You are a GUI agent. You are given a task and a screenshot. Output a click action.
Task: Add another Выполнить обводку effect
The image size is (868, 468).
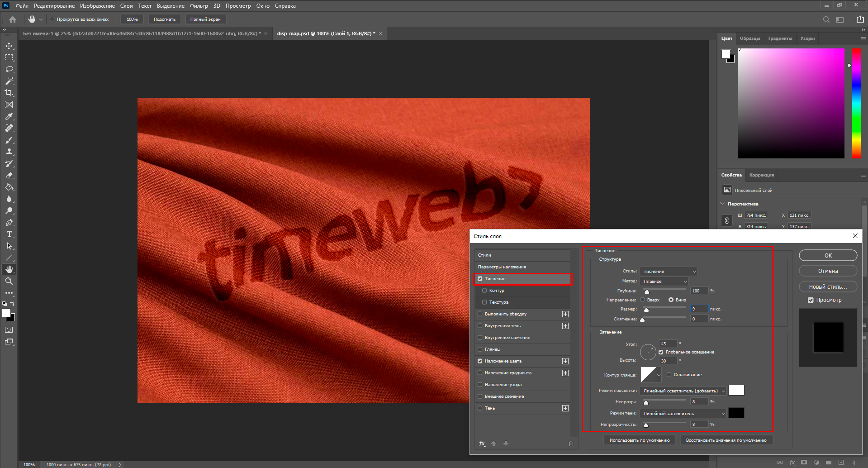pyautogui.click(x=565, y=314)
